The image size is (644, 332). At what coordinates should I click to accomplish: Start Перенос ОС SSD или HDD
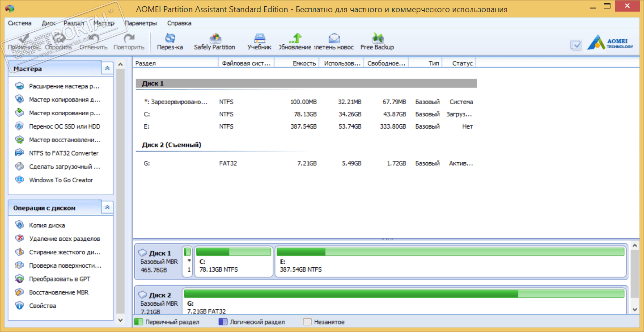[x=57, y=126]
